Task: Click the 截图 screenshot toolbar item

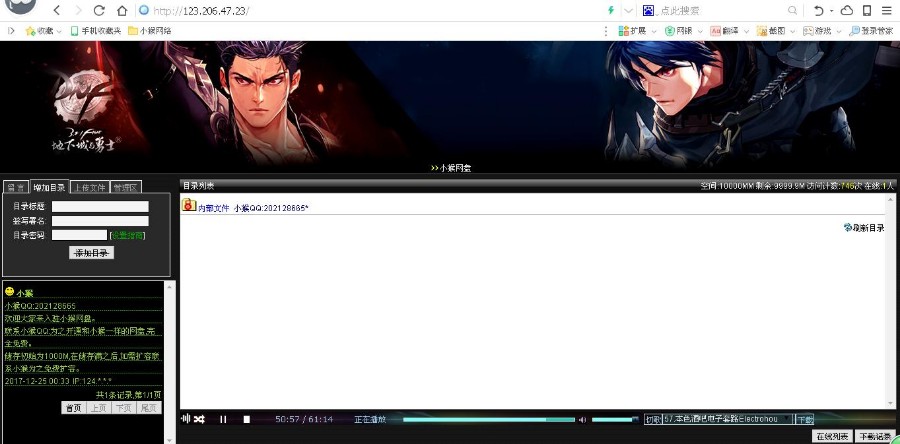Action: click(x=770, y=31)
